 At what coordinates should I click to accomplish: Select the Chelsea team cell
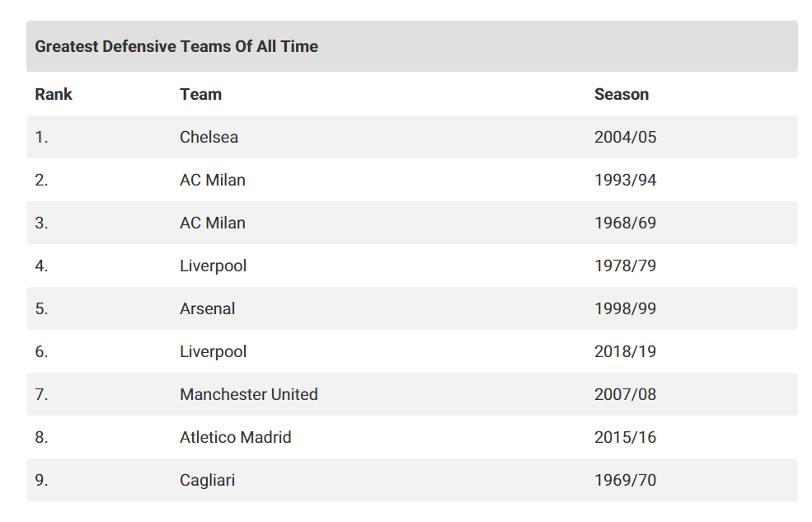[209, 137]
